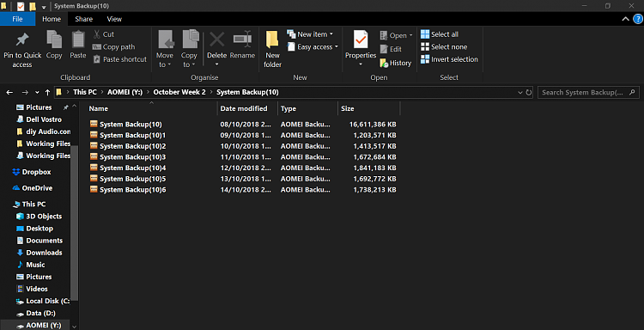
Task: Open Desktop in the navigation pane
Action: (x=34, y=229)
